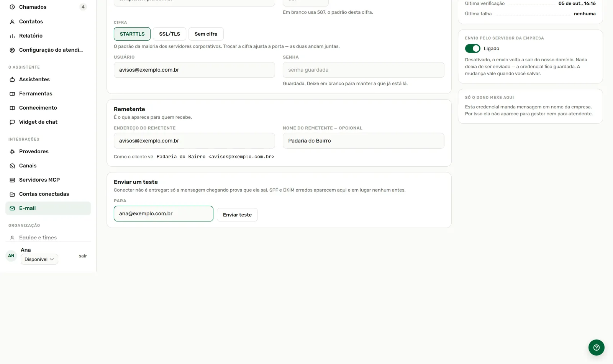Click the Para test recipient field
Viewport: 613px width, 364px height.
164,213
